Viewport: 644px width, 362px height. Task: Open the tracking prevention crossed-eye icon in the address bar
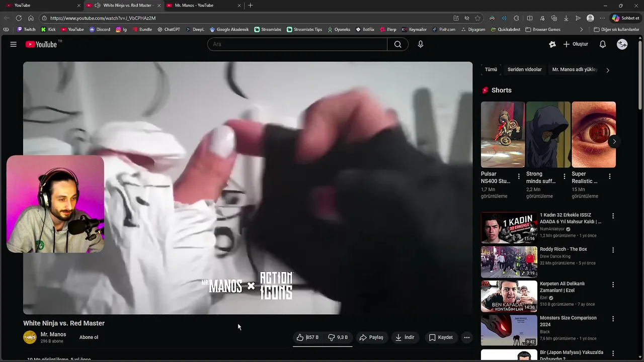click(467, 18)
